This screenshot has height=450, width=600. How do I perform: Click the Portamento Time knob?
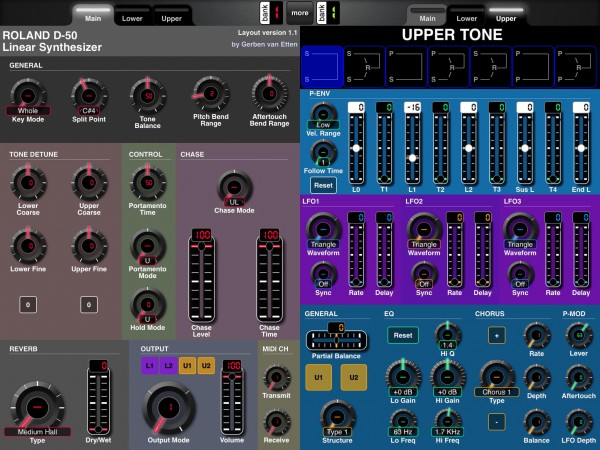tap(148, 183)
